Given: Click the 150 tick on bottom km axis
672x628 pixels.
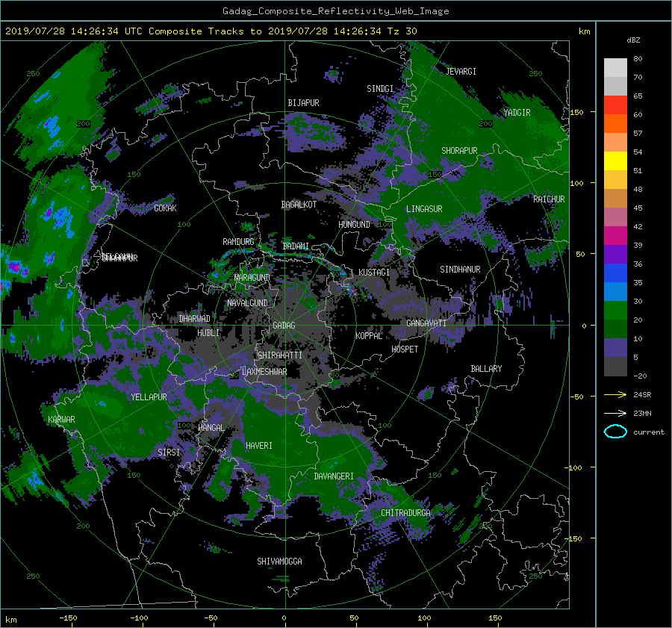Looking at the screenshot, I should (495, 618).
